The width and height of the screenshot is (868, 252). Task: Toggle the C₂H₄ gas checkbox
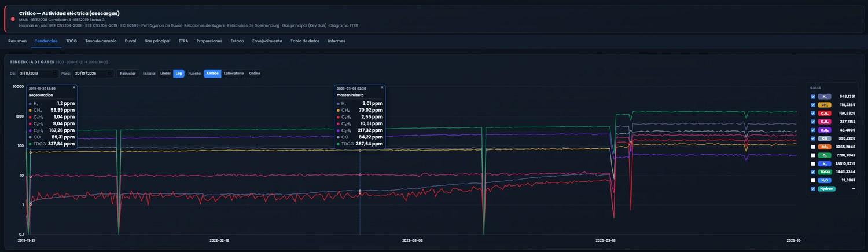813,122
